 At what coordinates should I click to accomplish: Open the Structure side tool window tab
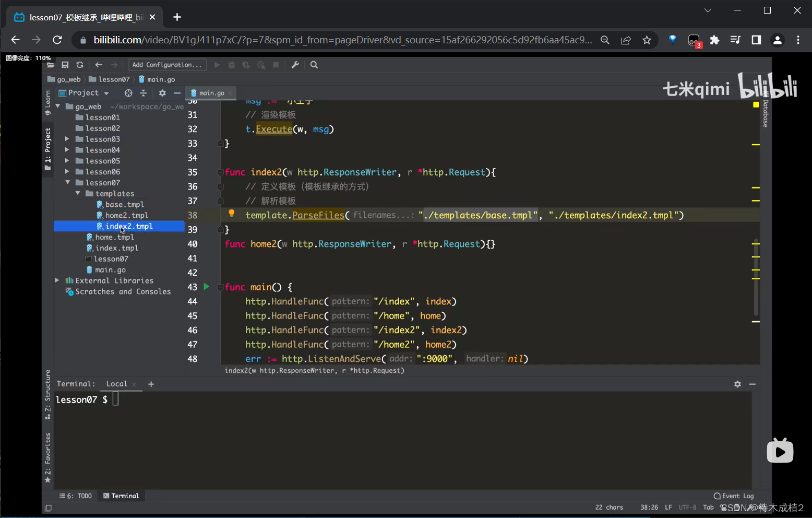(x=47, y=395)
